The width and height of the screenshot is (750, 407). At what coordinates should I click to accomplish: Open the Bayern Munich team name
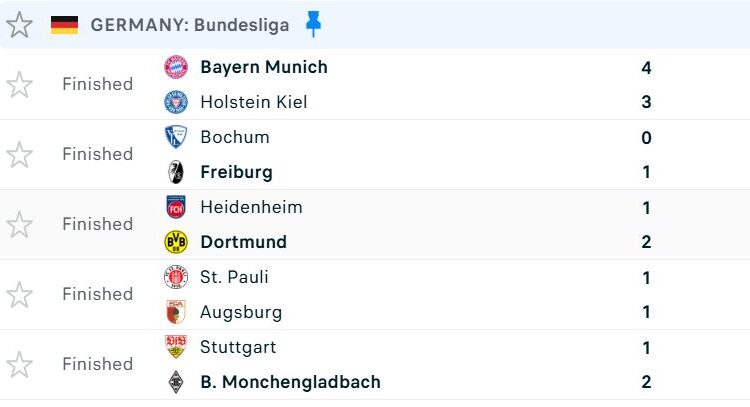coord(264,67)
